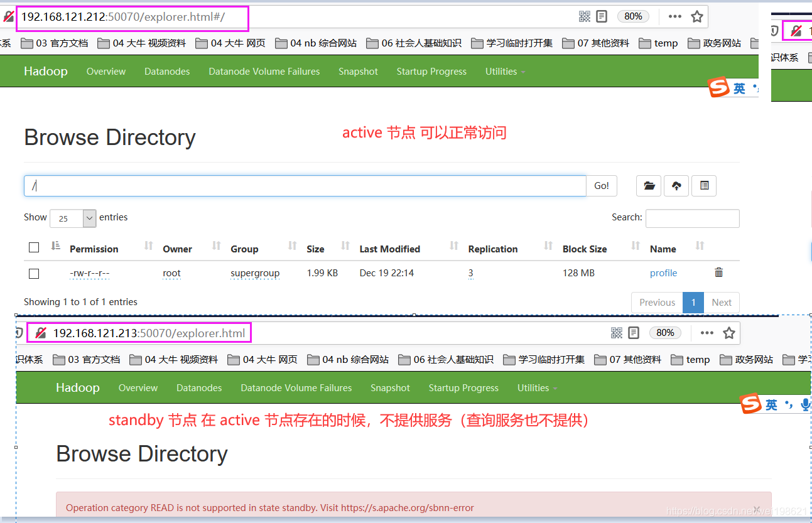Click the supergroup group link
Image resolution: width=812 pixels, height=523 pixels.
click(255, 273)
